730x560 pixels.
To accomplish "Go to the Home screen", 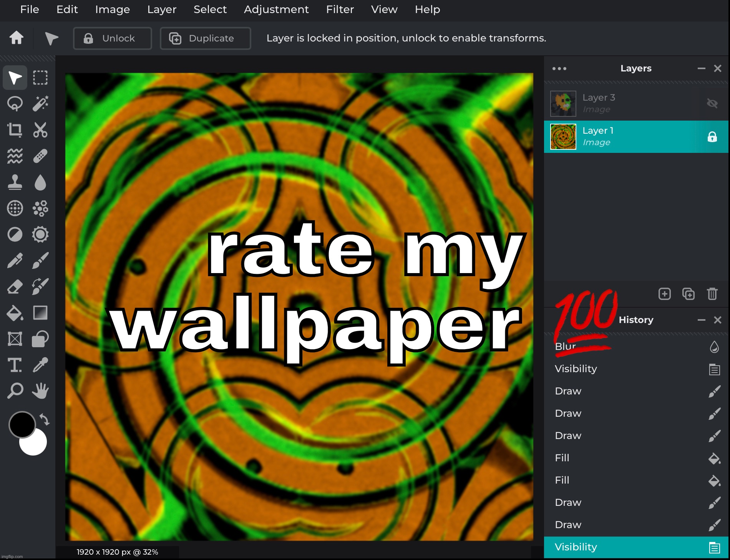I will (17, 38).
